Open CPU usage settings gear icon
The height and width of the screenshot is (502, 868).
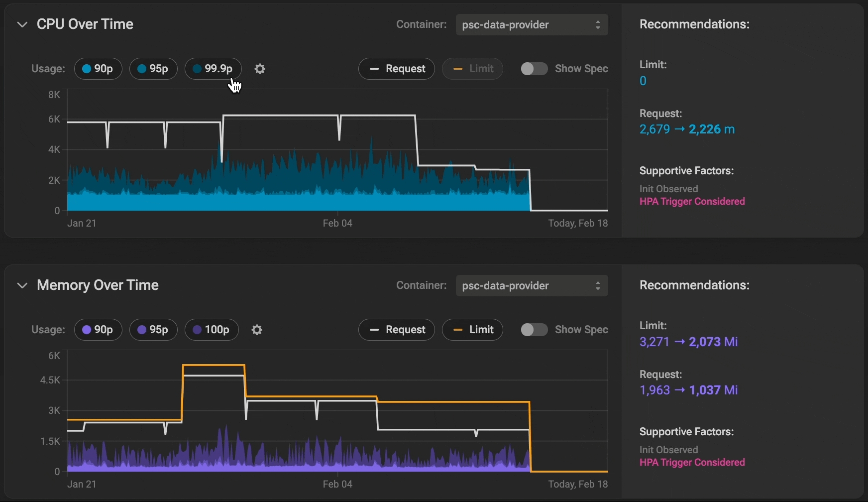[260, 69]
